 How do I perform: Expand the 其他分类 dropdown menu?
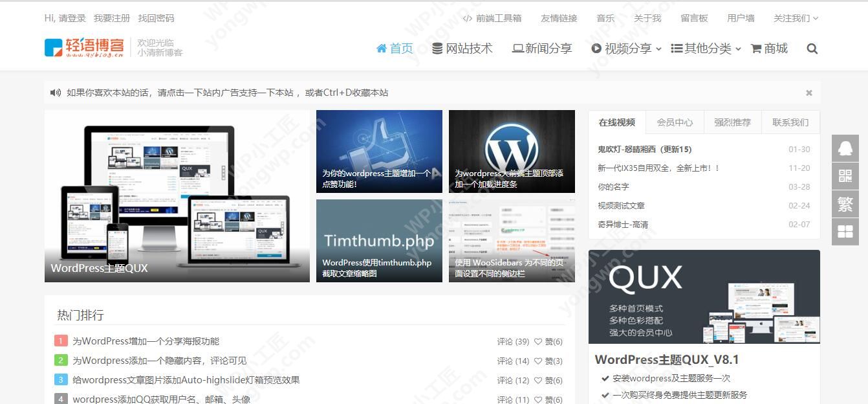706,49
